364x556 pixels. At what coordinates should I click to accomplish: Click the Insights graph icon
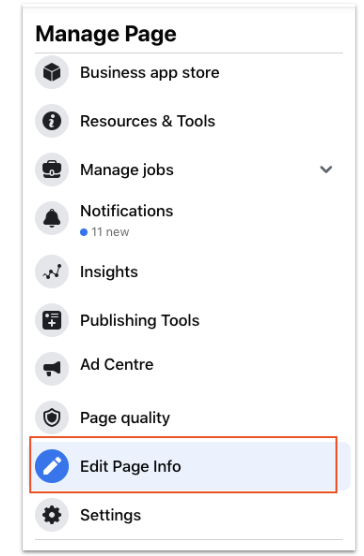click(x=52, y=272)
